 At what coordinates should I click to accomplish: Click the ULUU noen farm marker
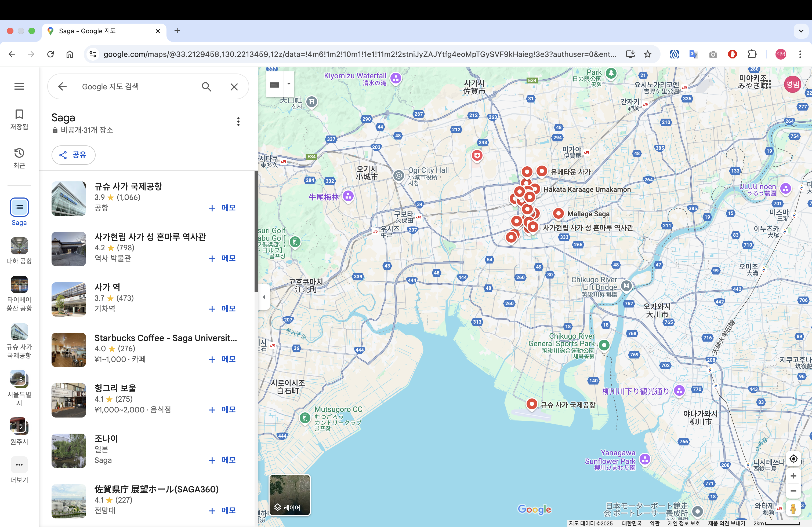tap(786, 188)
